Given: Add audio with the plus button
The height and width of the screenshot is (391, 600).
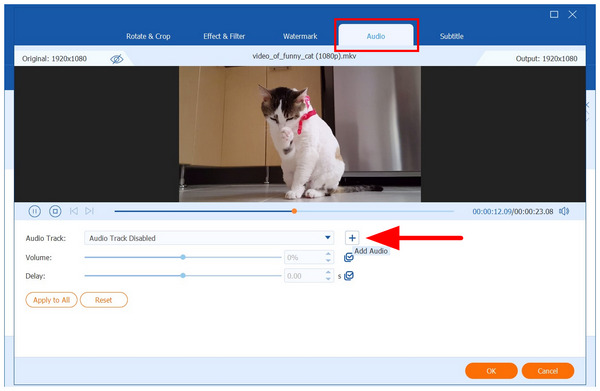Looking at the screenshot, I should coord(352,238).
